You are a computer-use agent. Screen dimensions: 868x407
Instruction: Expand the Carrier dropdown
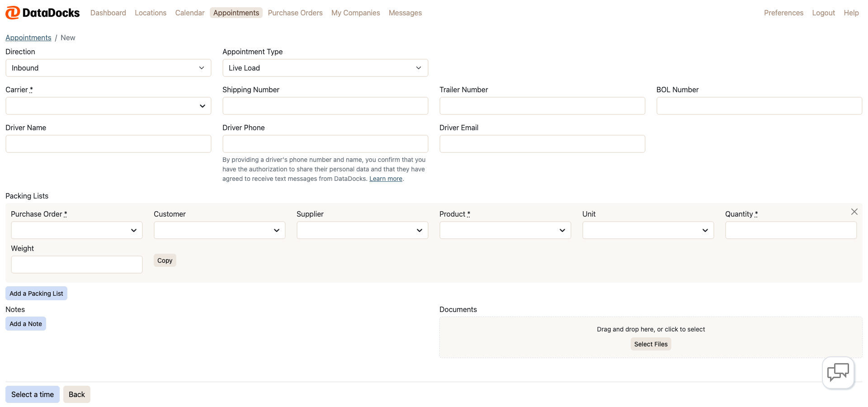108,106
